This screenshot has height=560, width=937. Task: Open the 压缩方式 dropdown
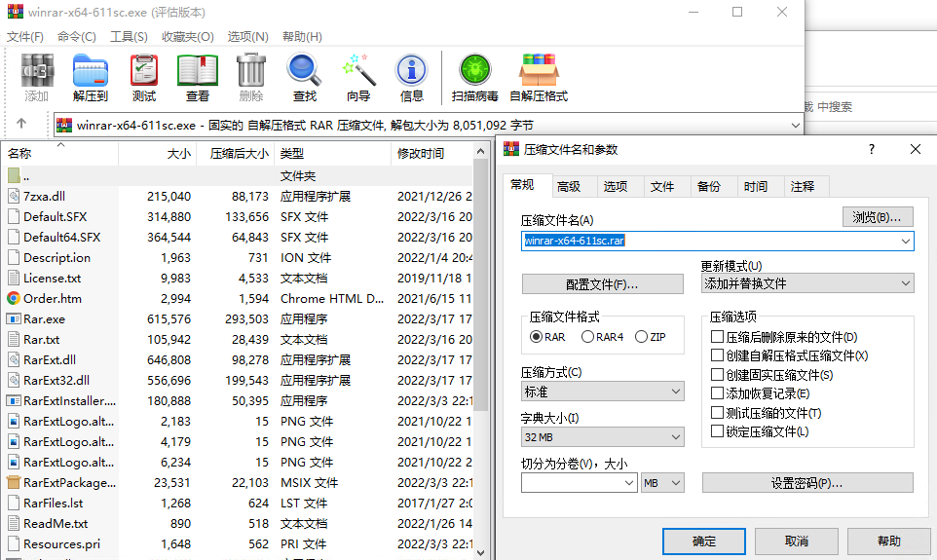[602, 392]
